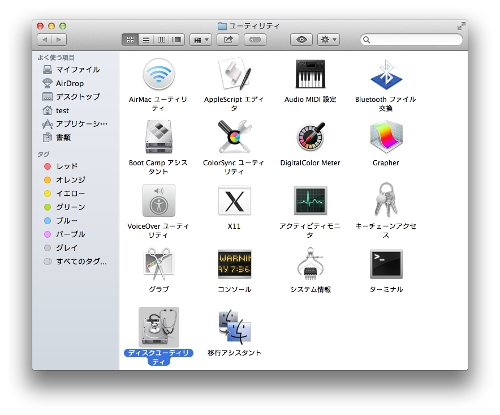Select the Grab scissors icon
Image resolution: width=500 pixels, height=415 pixels.
point(159,264)
